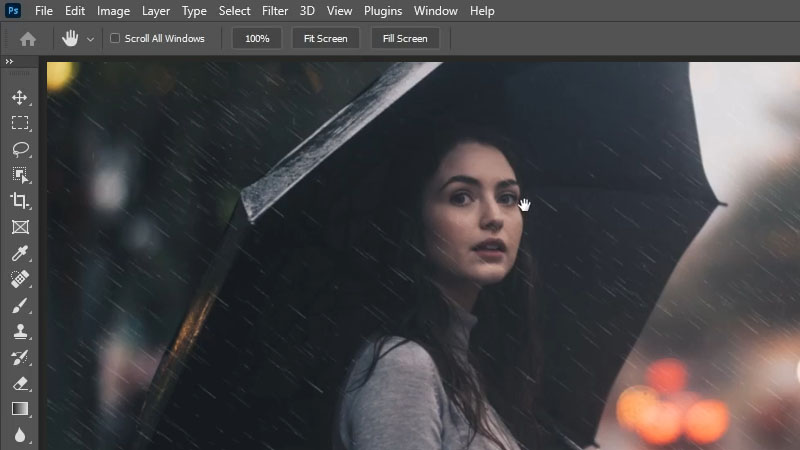
Task: Select the Blur tool
Action: pyautogui.click(x=20, y=435)
